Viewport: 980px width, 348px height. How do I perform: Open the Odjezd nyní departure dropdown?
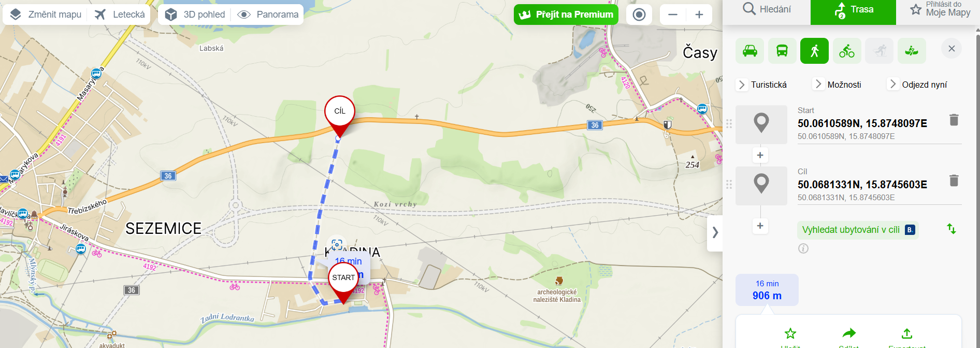click(x=917, y=85)
